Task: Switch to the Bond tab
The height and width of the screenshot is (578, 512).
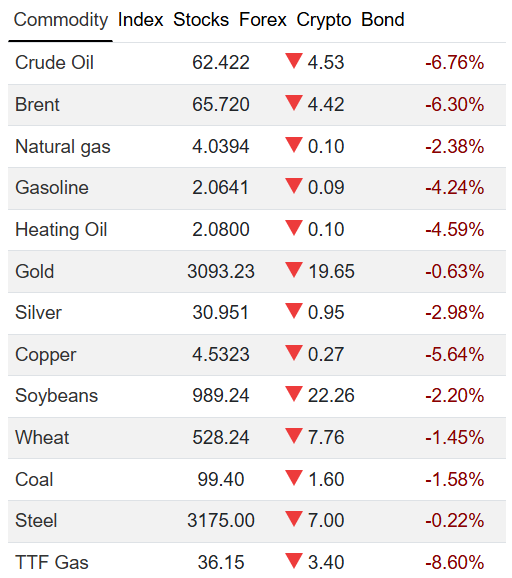Action: tap(383, 20)
